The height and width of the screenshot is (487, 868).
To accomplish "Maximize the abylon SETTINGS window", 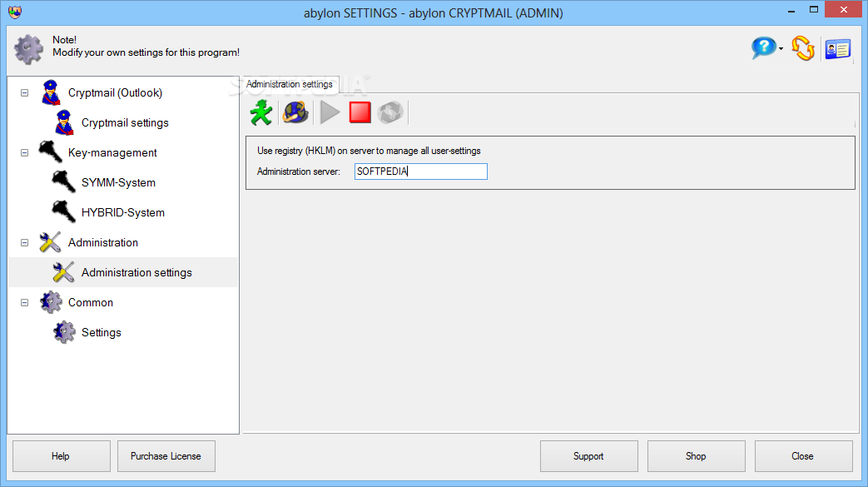I will click(x=814, y=9).
